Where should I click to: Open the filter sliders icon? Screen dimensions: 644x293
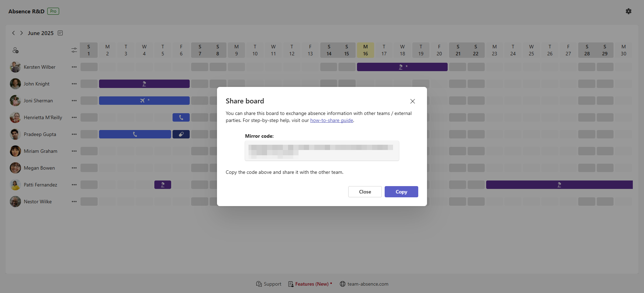coord(74,50)
